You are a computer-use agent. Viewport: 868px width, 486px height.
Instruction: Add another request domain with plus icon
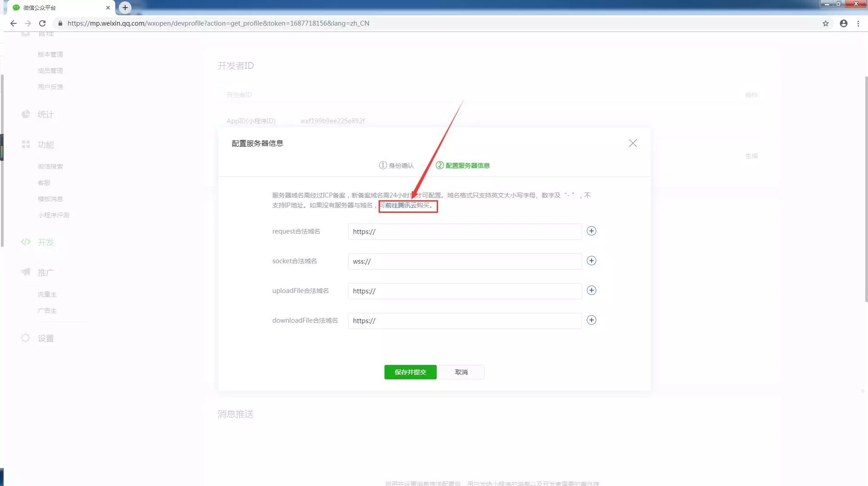point(592,231)
